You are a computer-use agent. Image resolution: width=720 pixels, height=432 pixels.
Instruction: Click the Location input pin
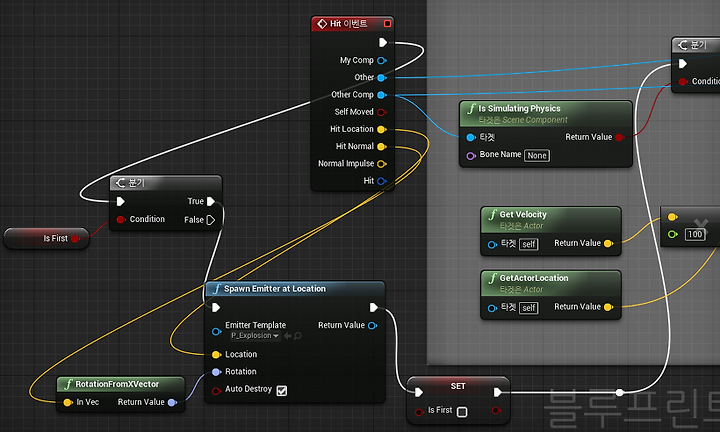tap(216, 354)
